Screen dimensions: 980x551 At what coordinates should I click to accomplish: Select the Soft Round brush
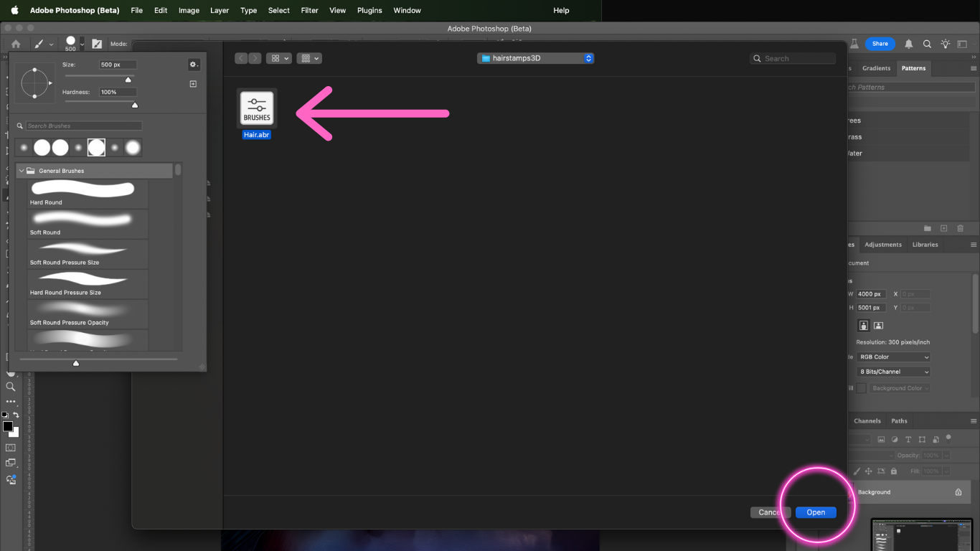tap(88, 224)
